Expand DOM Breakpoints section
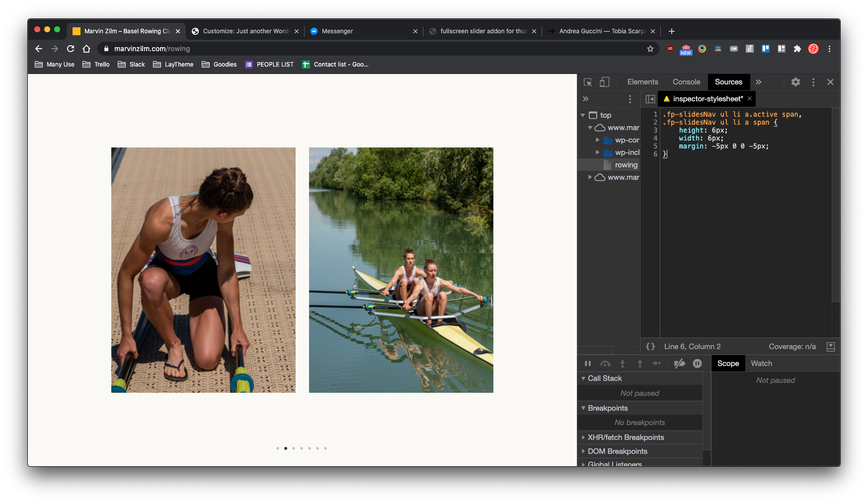 tap(617, 451)
